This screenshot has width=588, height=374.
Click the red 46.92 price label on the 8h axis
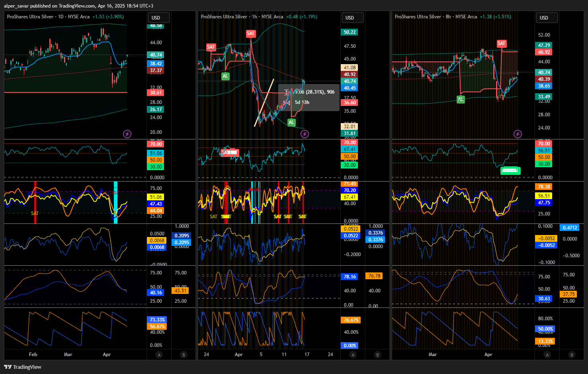pyautogui.click(x=544, y=52)
